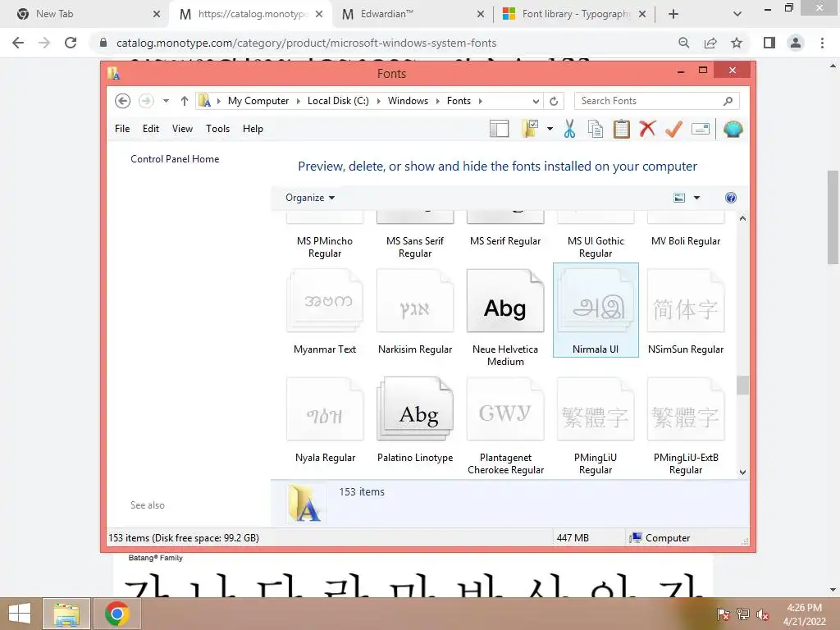Click scroll down arrow in font list
This screenshot has width=840, height=630.
(x=742, y=472)
